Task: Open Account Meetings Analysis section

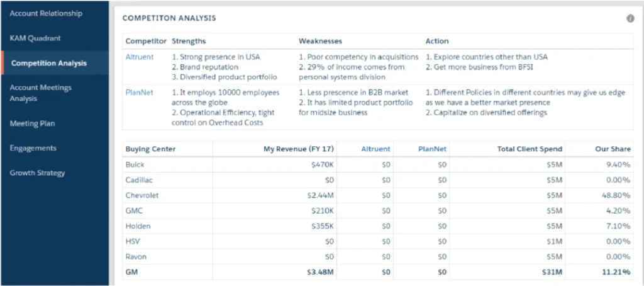Action: [x=41, y=93]
